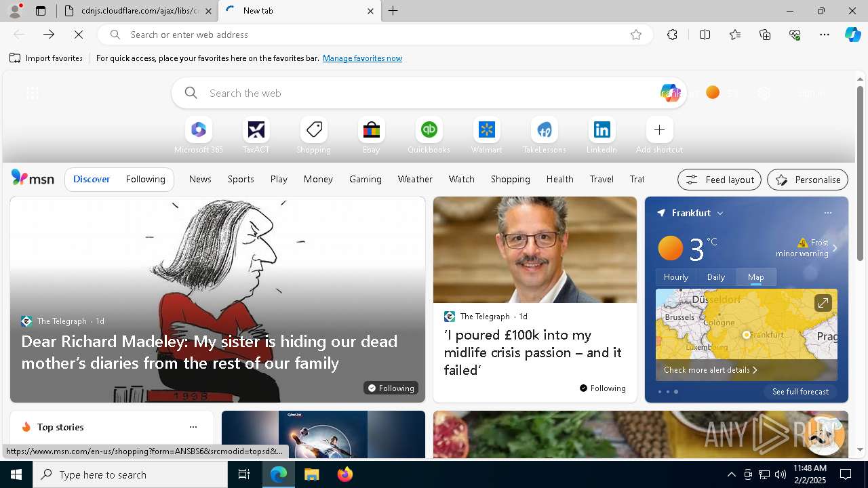Screen dimensions: 868x488
Task: Open the Extensions puzzle icon
Action: pyautogui.click(x=672, y=35)
